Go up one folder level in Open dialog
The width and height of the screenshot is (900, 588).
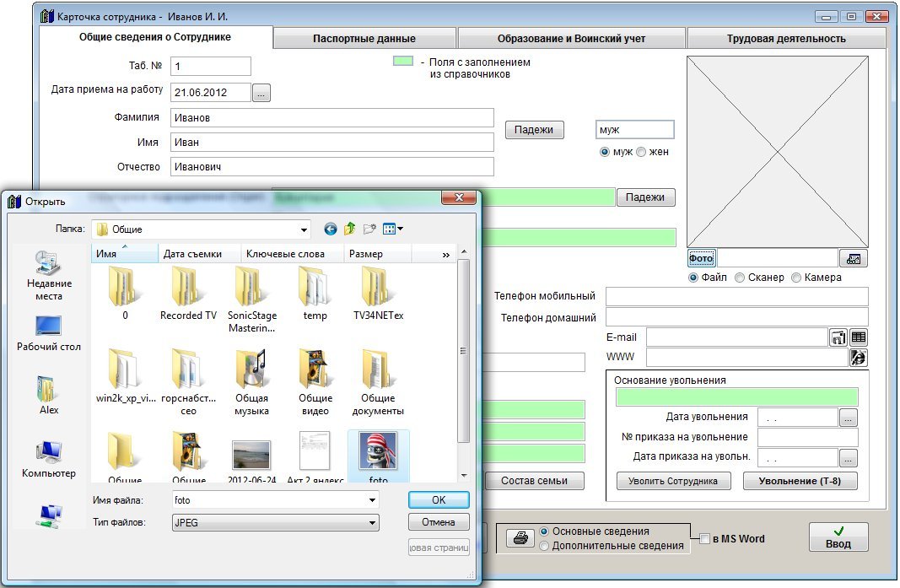click(x=349, y=229)
